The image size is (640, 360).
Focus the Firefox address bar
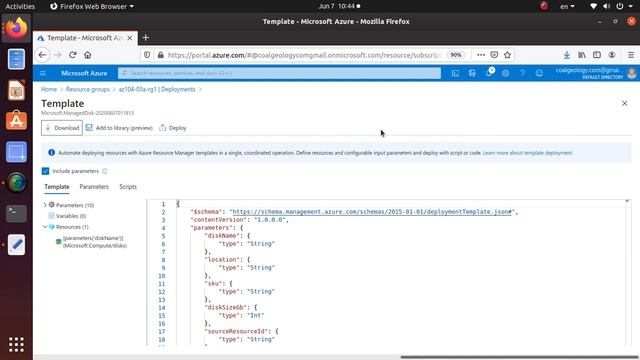[304, 55]
